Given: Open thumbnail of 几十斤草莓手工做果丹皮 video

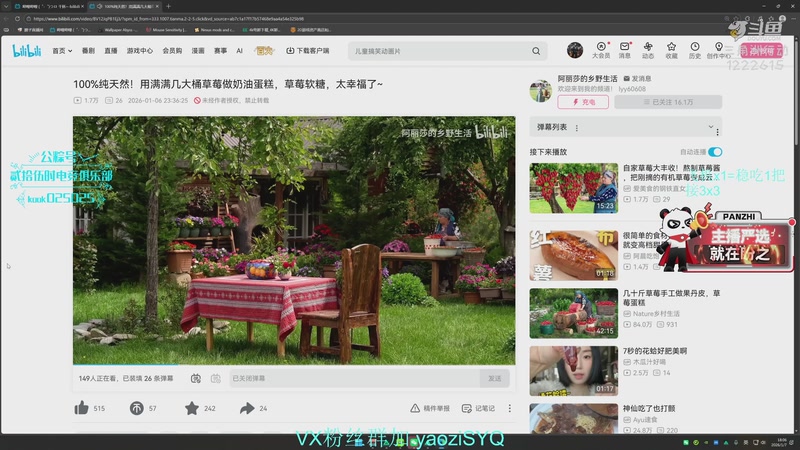Looking at the screenshot, I should pyautogui.click(x=573, y=313).
